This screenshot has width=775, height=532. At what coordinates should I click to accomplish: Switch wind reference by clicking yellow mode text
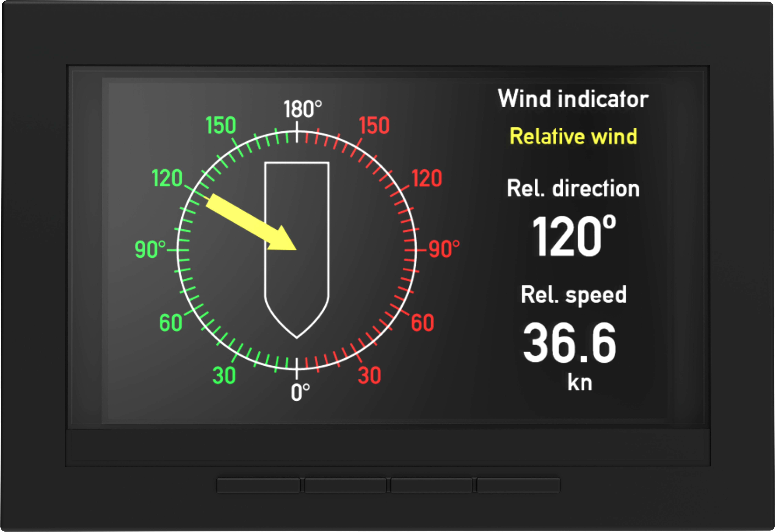click(574, 136)
